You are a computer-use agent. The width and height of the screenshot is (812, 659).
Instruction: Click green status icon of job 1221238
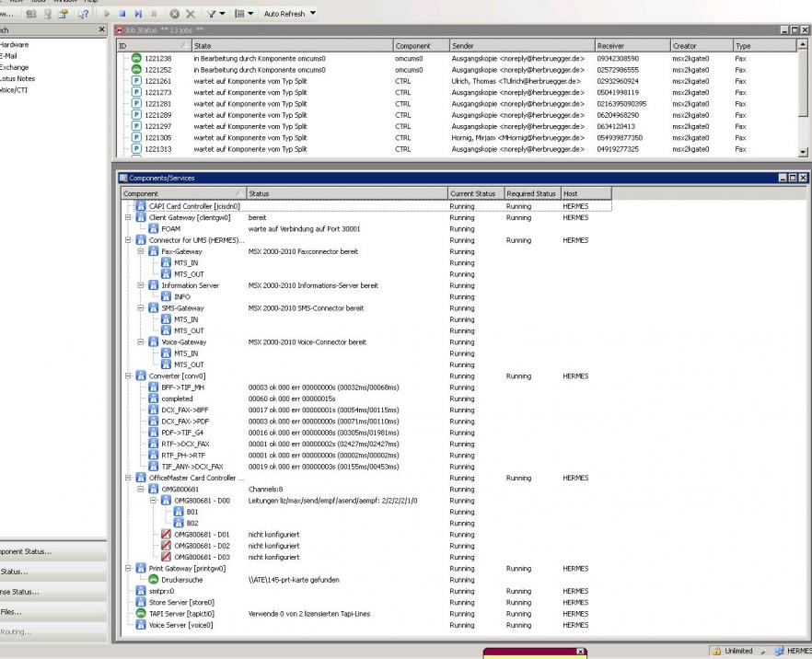[135, 59]
